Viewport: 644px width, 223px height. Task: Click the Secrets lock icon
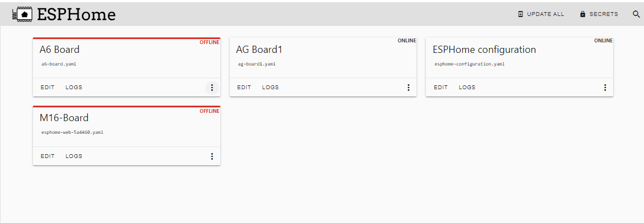[x=582, y=14]
